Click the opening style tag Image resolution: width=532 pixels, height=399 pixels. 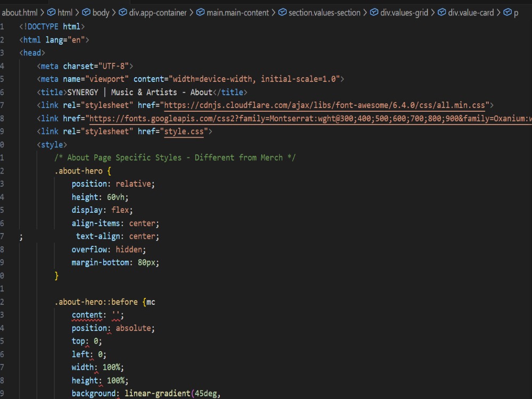point(52,145)
